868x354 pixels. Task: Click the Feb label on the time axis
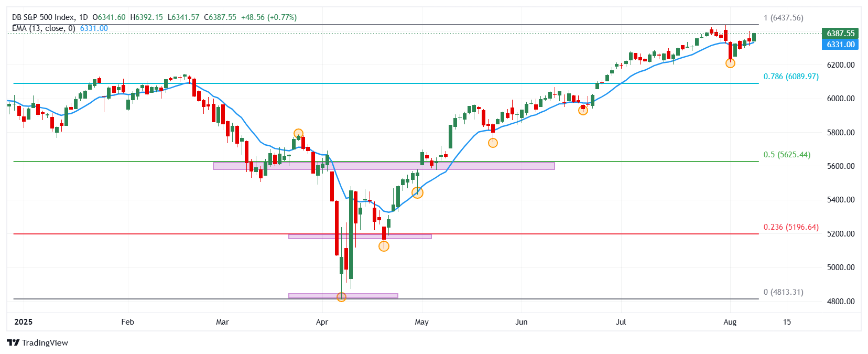point(127,322)
